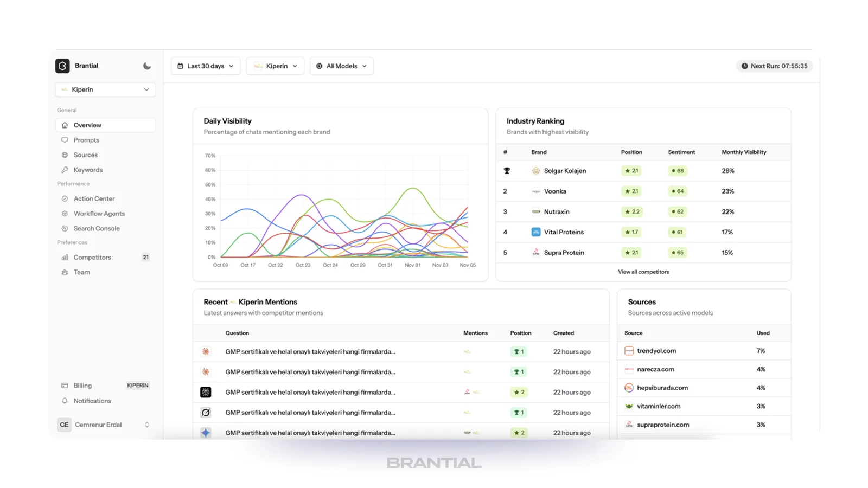Click the Vital Proteins brand logo
The height and width of the screenshot is (488, 868).
coord(536,232)
